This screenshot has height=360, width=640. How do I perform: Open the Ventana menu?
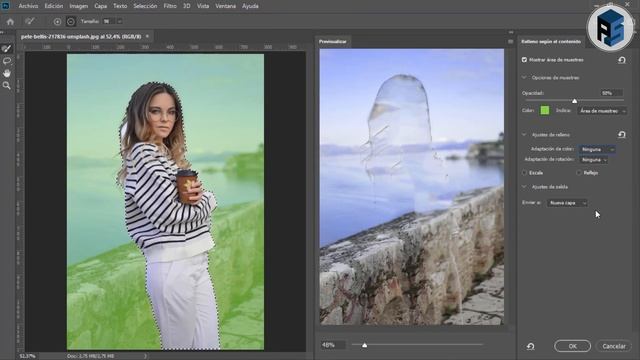pyautogui.click(x=225, y=6)
